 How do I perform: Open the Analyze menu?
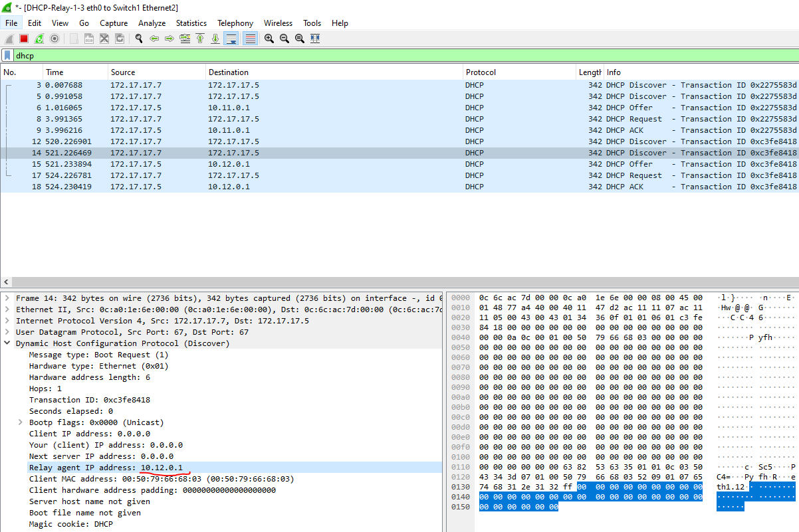click(x=152, y=23)
